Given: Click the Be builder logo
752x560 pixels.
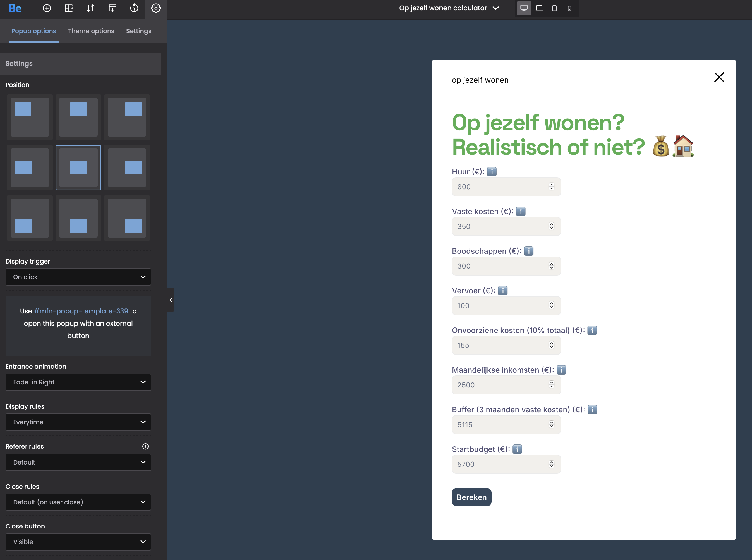Looking at the screenshot, I should (15, 8).
